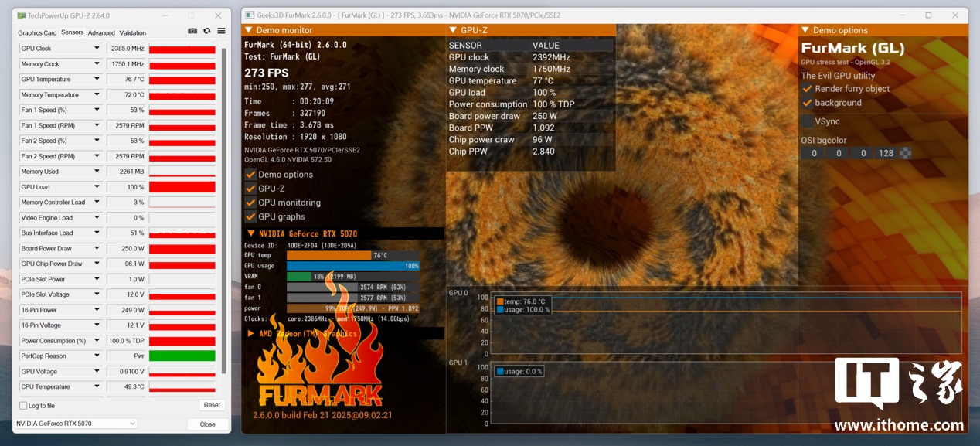Click the GPU-Z screenshot camera icon
This screenshot has height=446, width=980.
coord(192,31)
